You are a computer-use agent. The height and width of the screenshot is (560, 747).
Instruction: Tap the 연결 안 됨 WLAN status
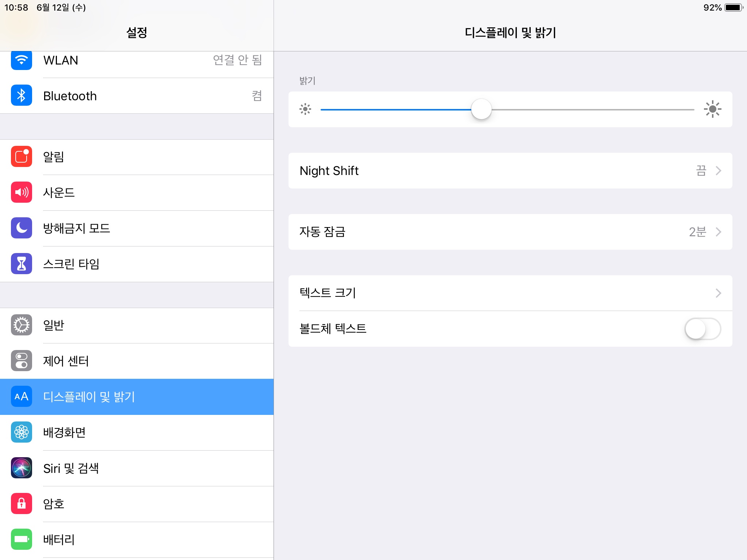(x=237, y=60)
